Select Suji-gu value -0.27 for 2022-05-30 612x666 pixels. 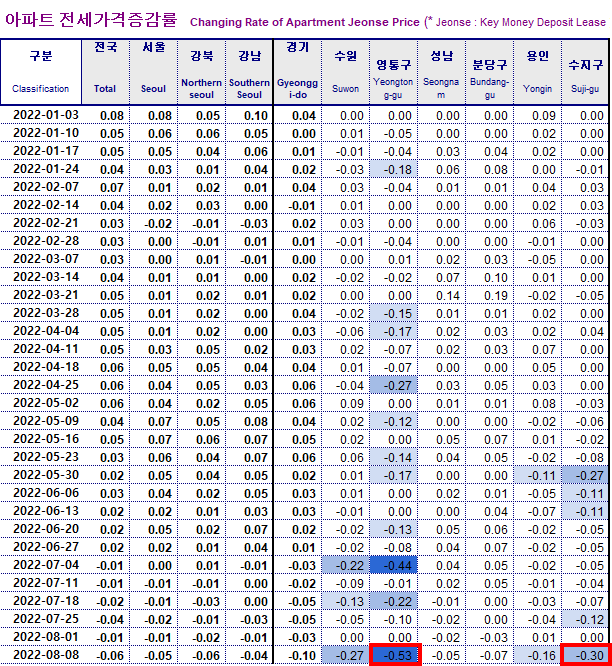click(x=585, y=475)
